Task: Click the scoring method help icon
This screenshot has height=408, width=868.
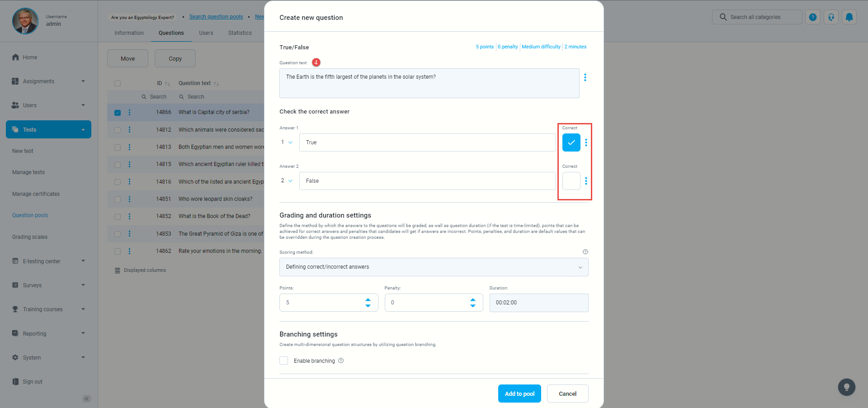Action: [x=585, y=252]
